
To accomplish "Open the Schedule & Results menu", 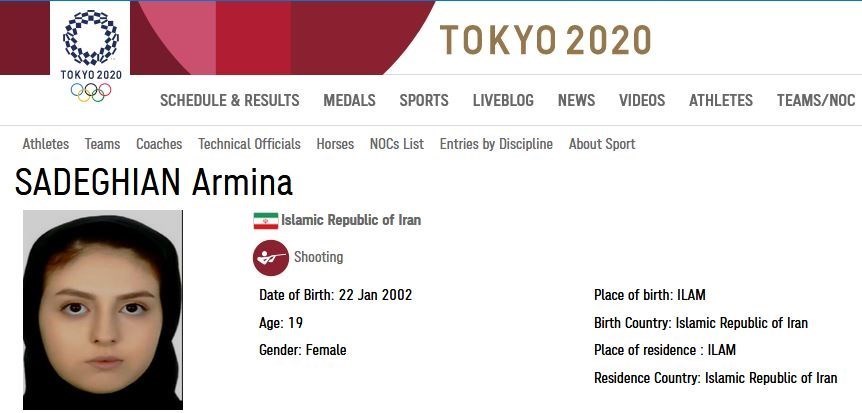I will (230, 100).
